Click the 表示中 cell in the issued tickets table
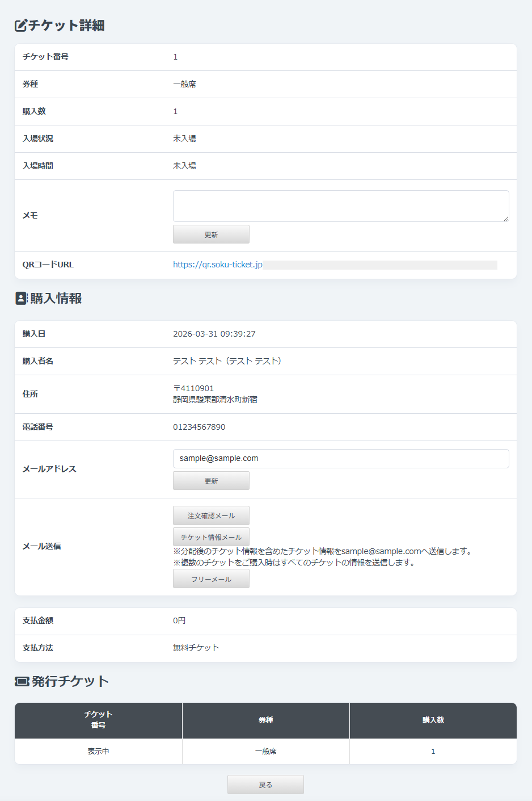 coord(98,751)
